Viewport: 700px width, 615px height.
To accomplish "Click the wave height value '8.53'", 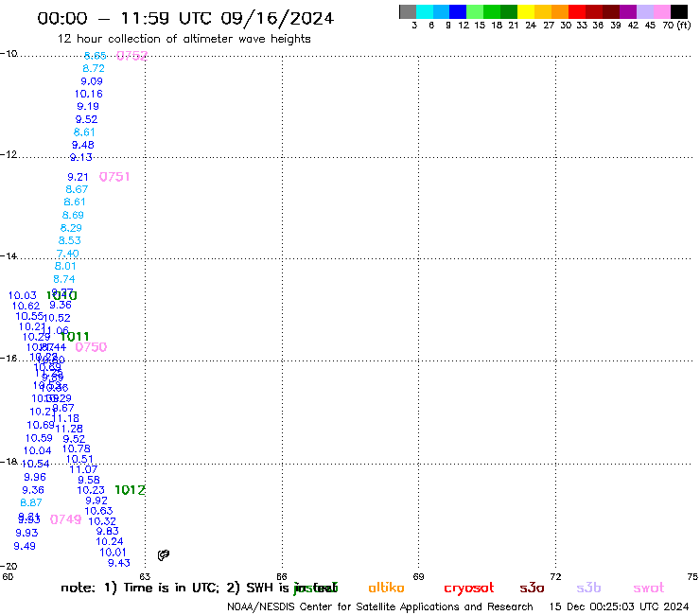I will coord(70,240).
